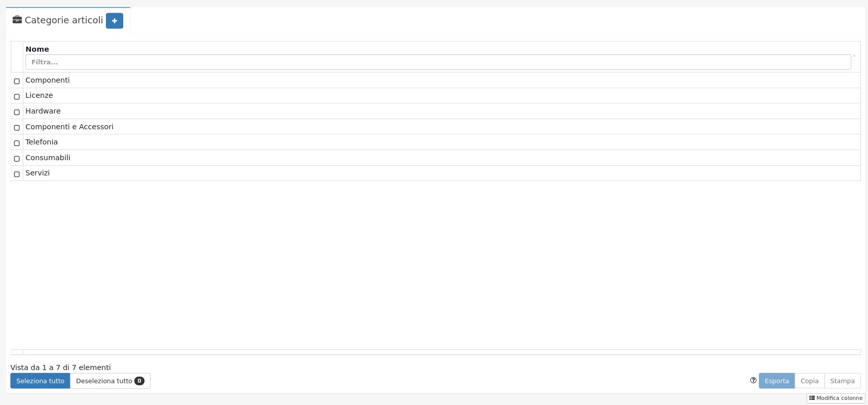This screenshot has width=868, height=405.
Task: Click the Stampa print button
Action: [x=842, y=381]
